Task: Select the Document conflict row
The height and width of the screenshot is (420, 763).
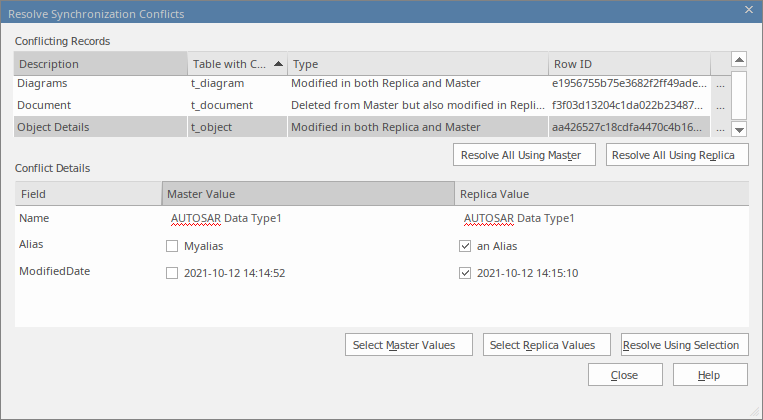Action: (x=100, y=105)
